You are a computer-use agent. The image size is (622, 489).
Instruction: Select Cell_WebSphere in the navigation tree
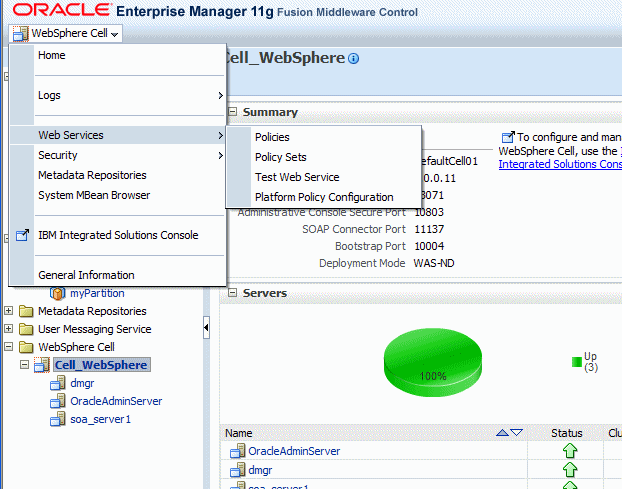(x=101, y=365)
